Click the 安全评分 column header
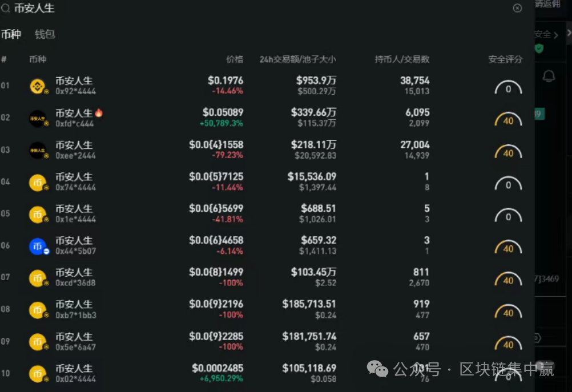Image resolution: width=572 pixels, height=392 pixels. [505, 59]
